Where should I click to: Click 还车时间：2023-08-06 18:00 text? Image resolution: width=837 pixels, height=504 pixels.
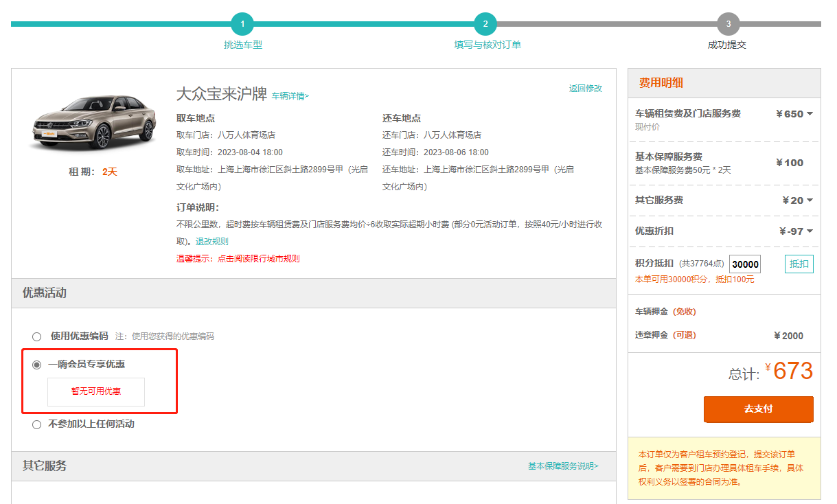[x=435, y=152]
